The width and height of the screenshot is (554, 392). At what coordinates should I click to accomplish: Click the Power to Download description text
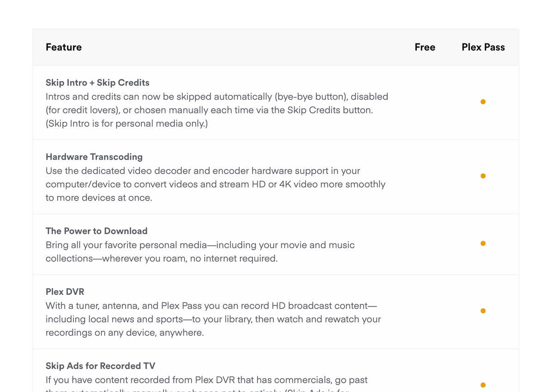tap(200, 252)
